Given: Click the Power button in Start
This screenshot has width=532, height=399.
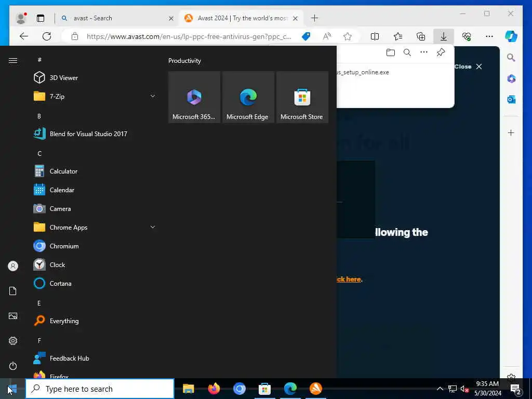Looking at the screenshot, I should pyautogui.click(x=13, y=366).
